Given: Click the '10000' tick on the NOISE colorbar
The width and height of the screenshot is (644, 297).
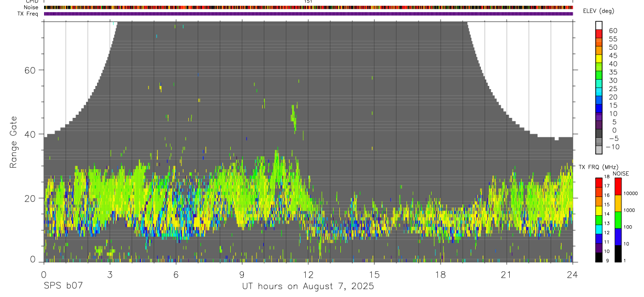Looking at the screenshot, I should click(630, 194).
